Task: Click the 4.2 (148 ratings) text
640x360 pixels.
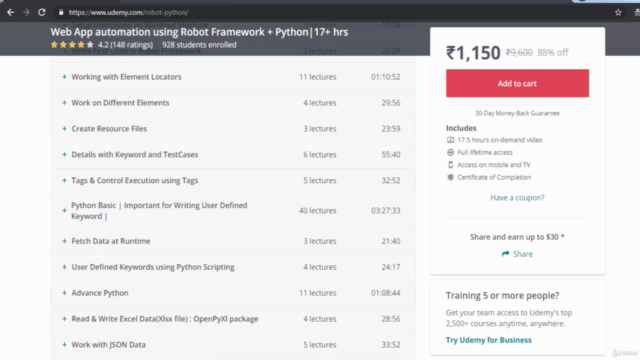Action: coord(126,45)
